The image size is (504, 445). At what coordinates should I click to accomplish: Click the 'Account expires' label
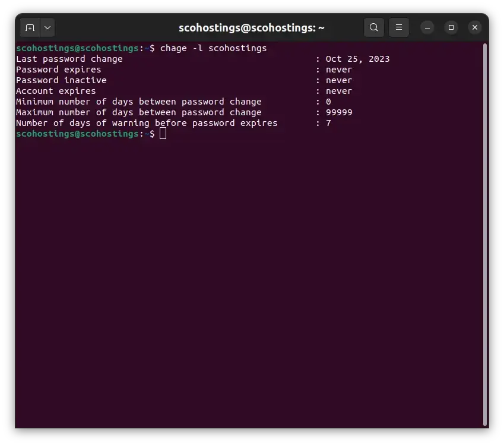click(x=56, y=91)
